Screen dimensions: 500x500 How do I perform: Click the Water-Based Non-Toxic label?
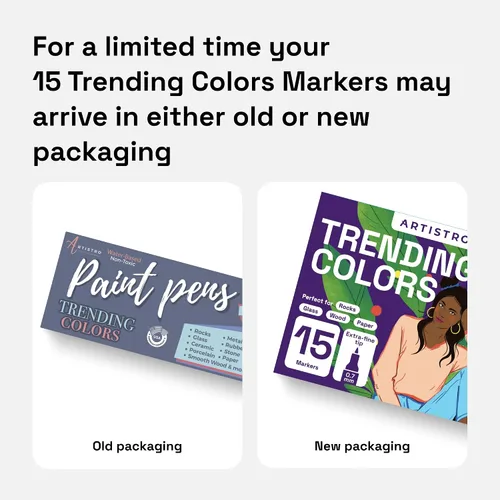click(x=124, y=257)
